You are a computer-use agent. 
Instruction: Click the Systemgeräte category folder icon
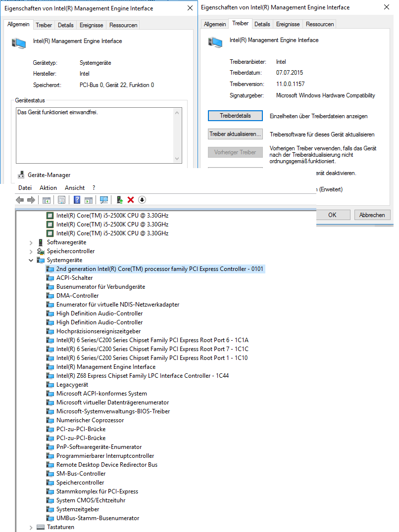pyautogui.click(x=41, y=260)
